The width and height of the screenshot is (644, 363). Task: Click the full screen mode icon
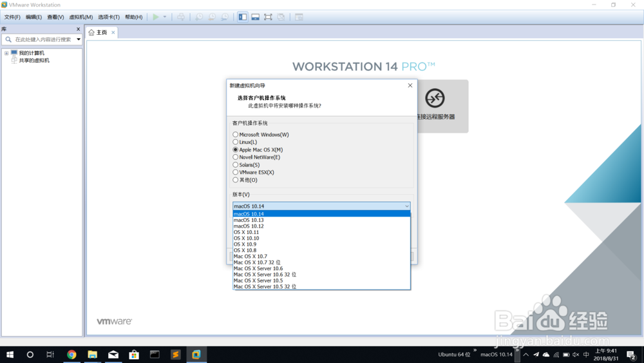click(x=268, y=17)
